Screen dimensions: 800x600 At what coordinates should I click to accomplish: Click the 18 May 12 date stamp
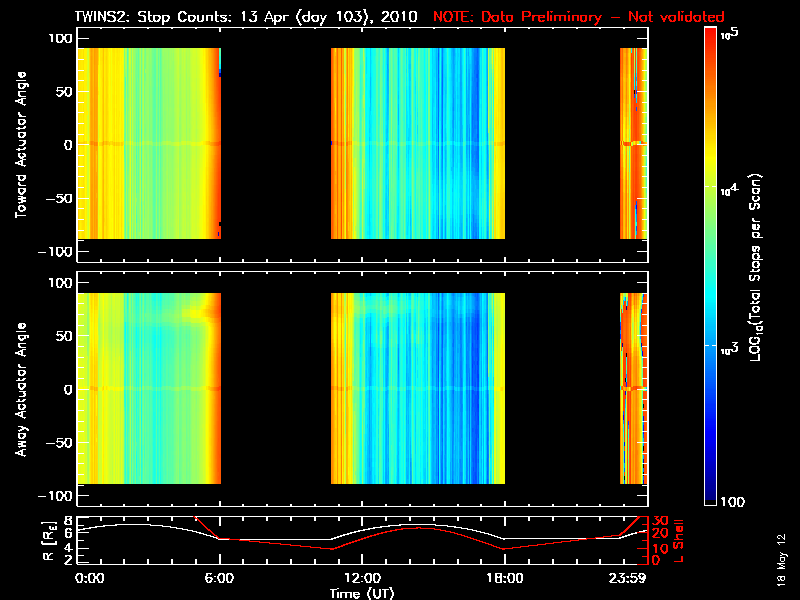(781, 559)
